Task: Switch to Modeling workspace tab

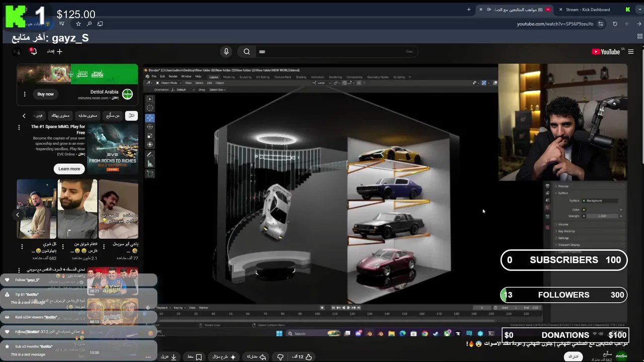Action: point(229,77)
